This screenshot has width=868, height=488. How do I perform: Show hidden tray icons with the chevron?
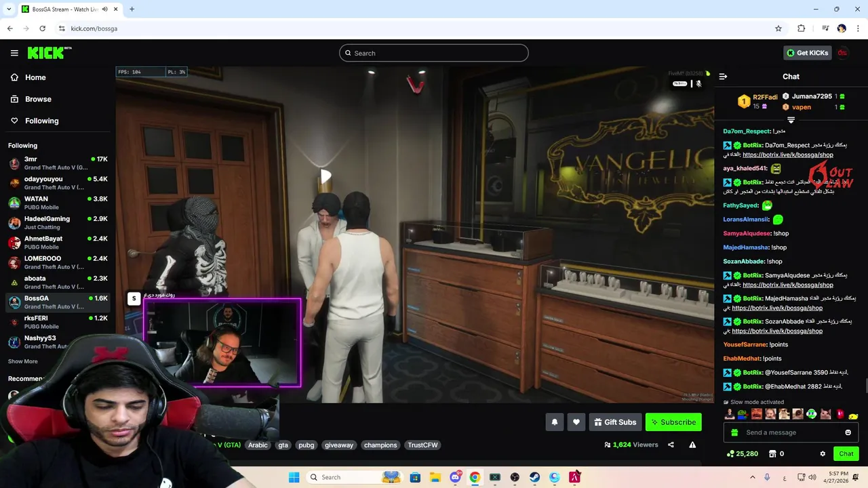coord(751,477)
